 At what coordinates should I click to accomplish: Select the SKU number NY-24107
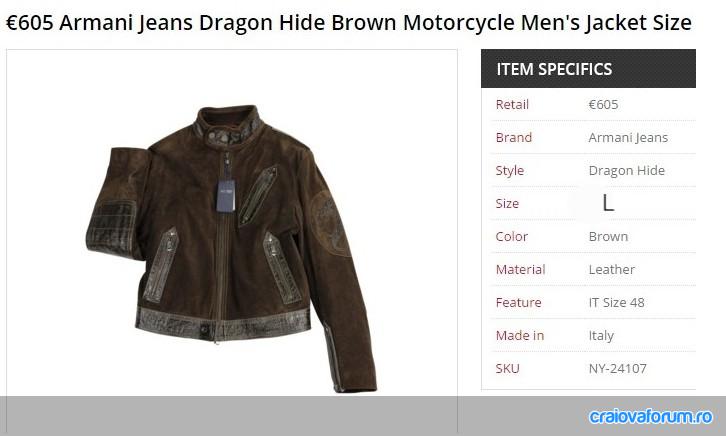click(x=617, y=369)
